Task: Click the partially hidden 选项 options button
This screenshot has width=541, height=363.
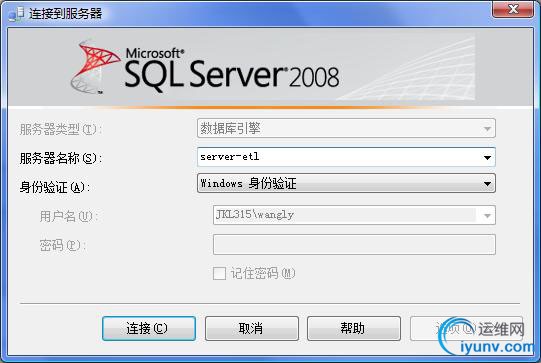Action: point(466,328)
